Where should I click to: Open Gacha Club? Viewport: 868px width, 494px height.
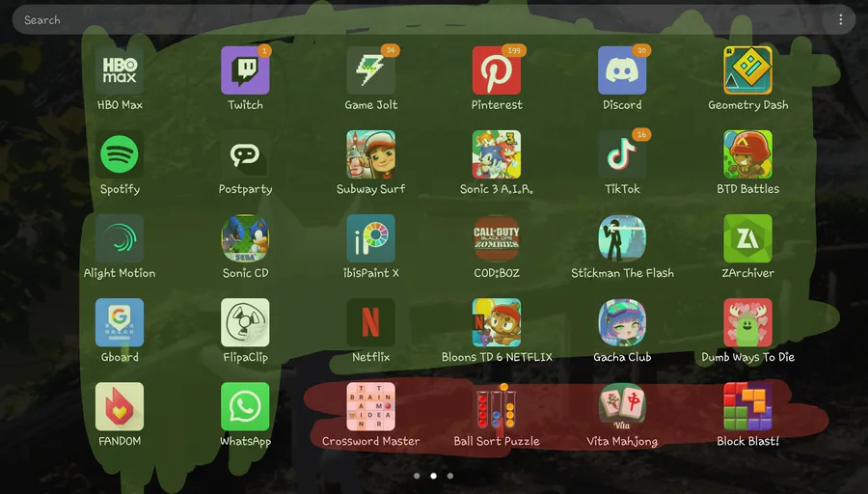click(x=622, y=323)
